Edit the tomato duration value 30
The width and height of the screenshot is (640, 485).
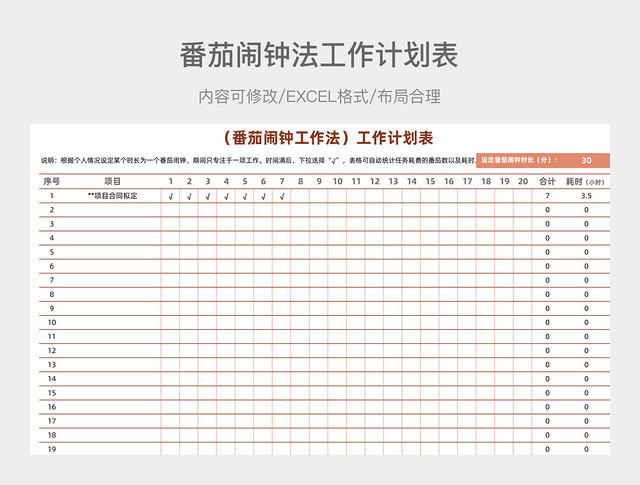[587, 160]
